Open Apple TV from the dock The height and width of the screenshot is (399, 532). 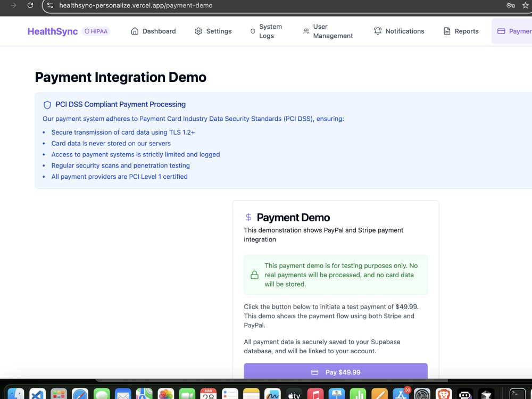coord(294,394)
